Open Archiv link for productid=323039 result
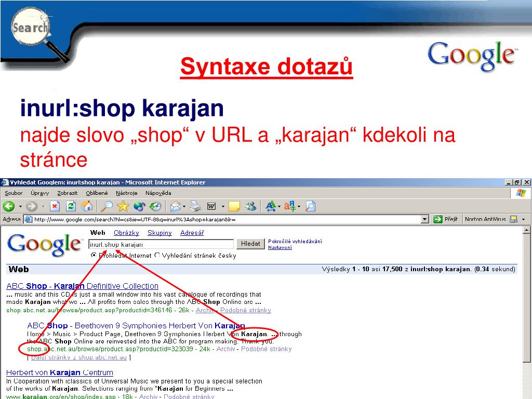The height and width of the screenshot is (399, 532). 225,349
